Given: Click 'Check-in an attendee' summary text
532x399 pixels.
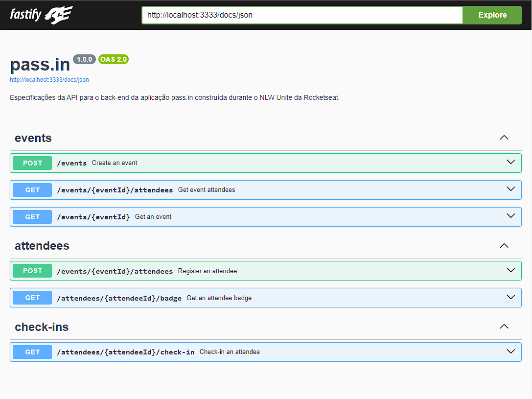Looking at the screenshot, I should [x=230, y=352].
